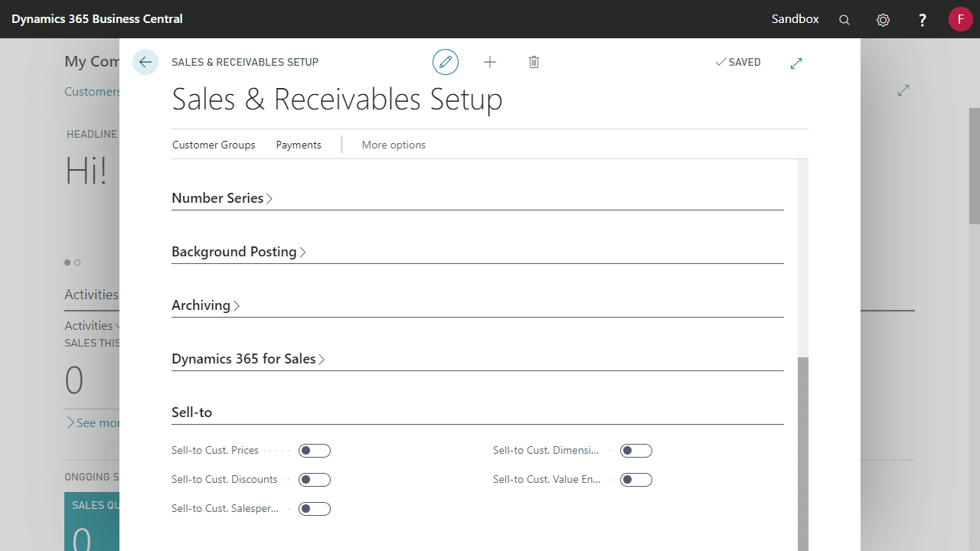Enable Sell-to Cust. Dimensions switch
Image resolution: width=980 pixels, height=551 pixels.
[x=636, y=451]
